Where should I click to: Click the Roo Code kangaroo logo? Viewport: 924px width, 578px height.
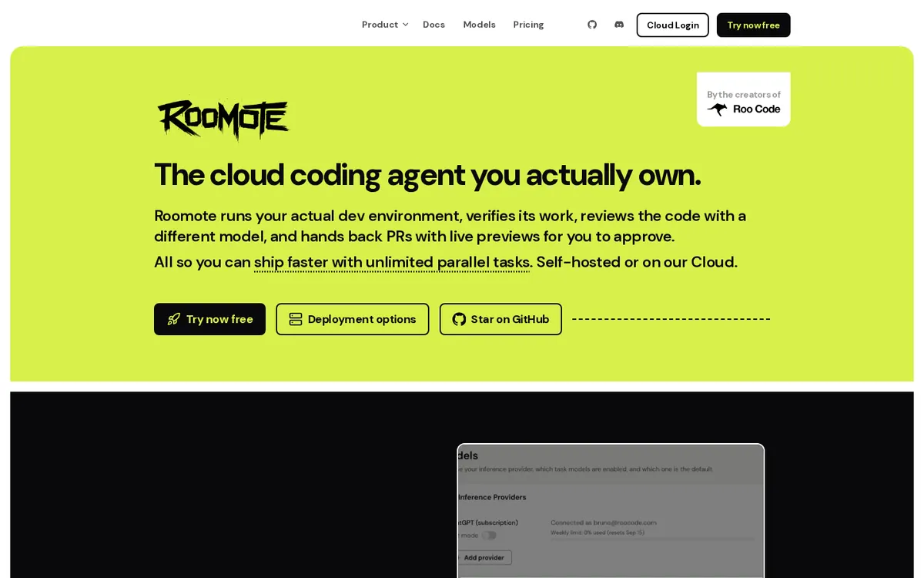pyautogui.click(x=744, y=109)
